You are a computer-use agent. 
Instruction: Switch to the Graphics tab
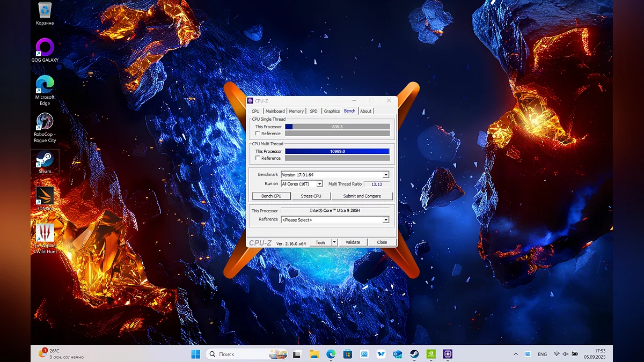(x=332, y=111)
